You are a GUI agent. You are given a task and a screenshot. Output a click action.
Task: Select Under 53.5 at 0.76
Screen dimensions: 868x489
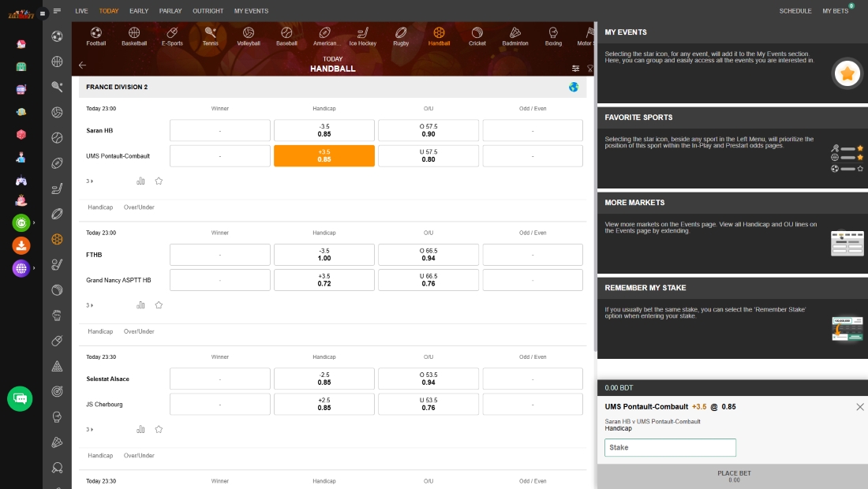pyautogui.click(x=428, y=404)
